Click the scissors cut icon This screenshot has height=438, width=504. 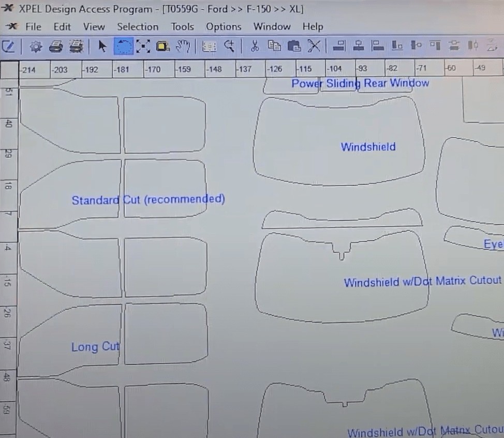254,47
